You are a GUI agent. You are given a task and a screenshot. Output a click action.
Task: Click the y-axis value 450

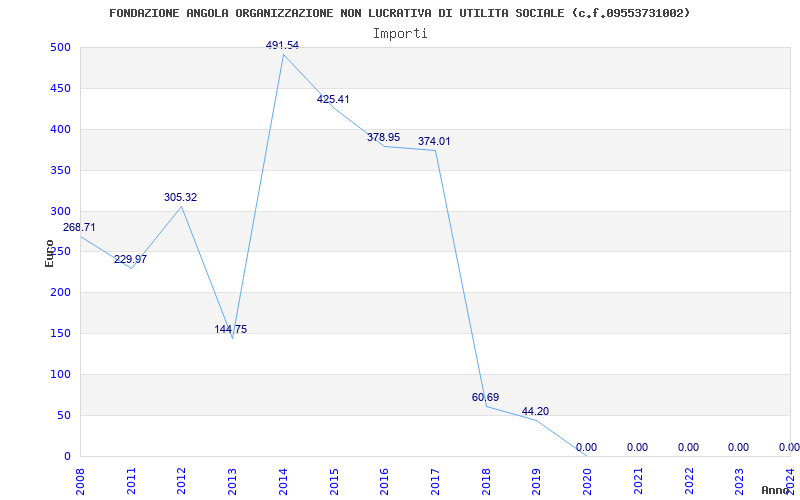(60, 88)
